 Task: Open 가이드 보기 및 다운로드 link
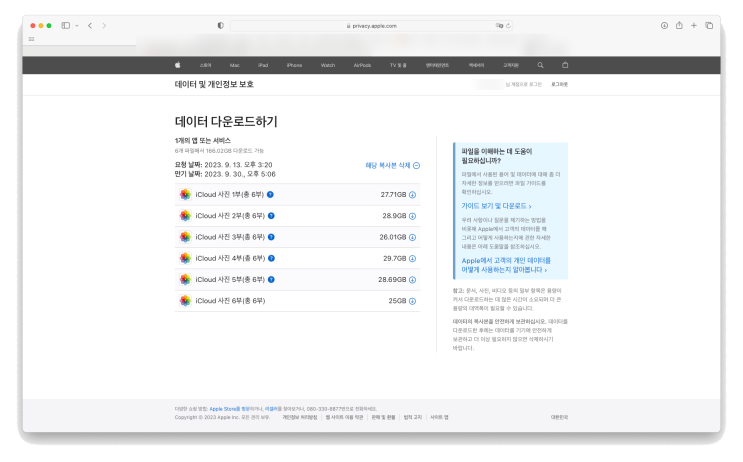pyautogui.click(x=496, y=206)
